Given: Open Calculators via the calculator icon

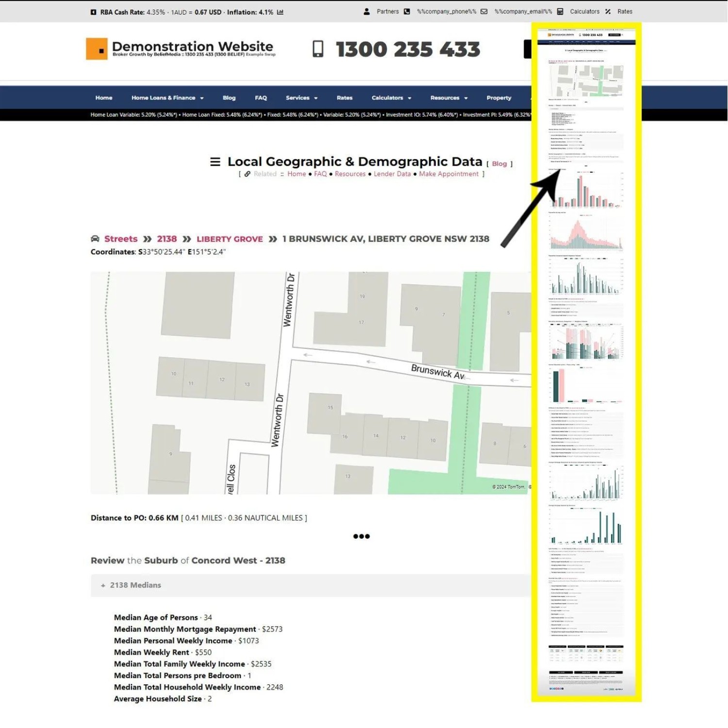Looking at the screenshot, I should (560, 12).
